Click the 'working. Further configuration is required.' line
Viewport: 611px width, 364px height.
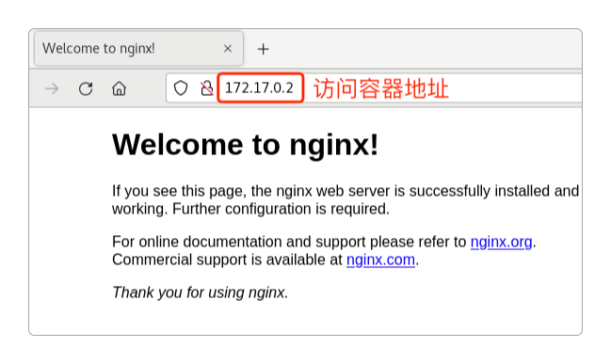(250, 209)
